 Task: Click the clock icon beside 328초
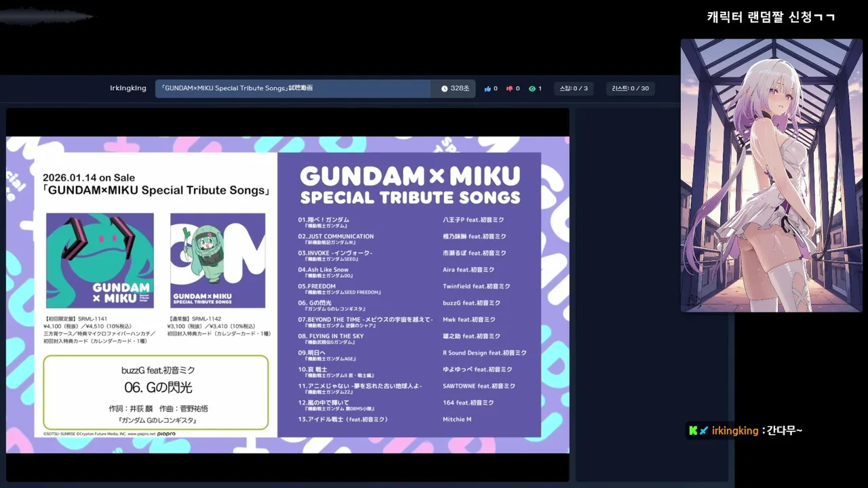[x=444, y=89]
